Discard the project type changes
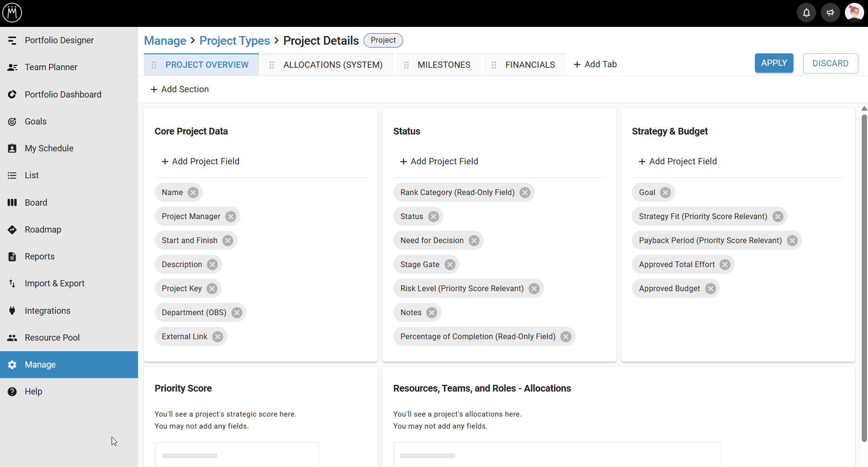This screenshot has width=868, height=467. pyautogui.click(x=830, y=63)
